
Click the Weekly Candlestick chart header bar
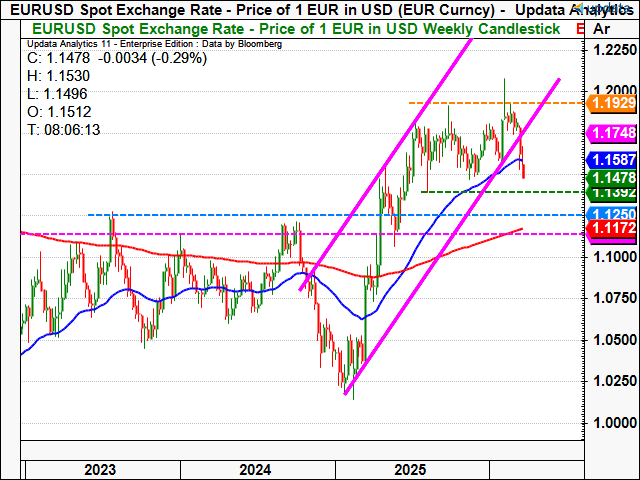coord(290,30)
